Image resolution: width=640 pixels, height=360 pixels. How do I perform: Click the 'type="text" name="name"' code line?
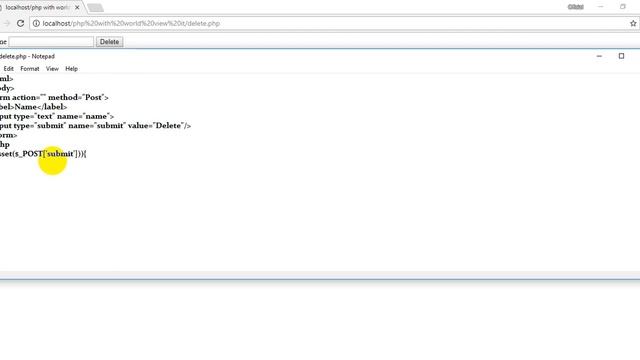click(x=57, y=116)
